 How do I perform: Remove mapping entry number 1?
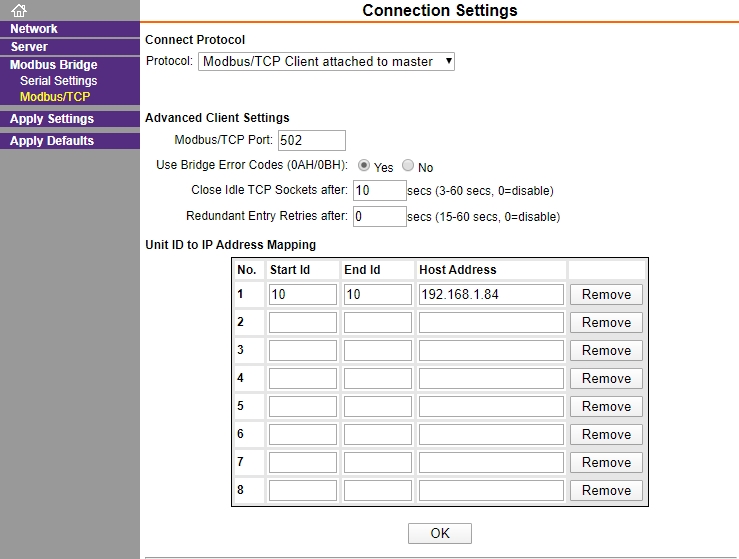[606, 295]
